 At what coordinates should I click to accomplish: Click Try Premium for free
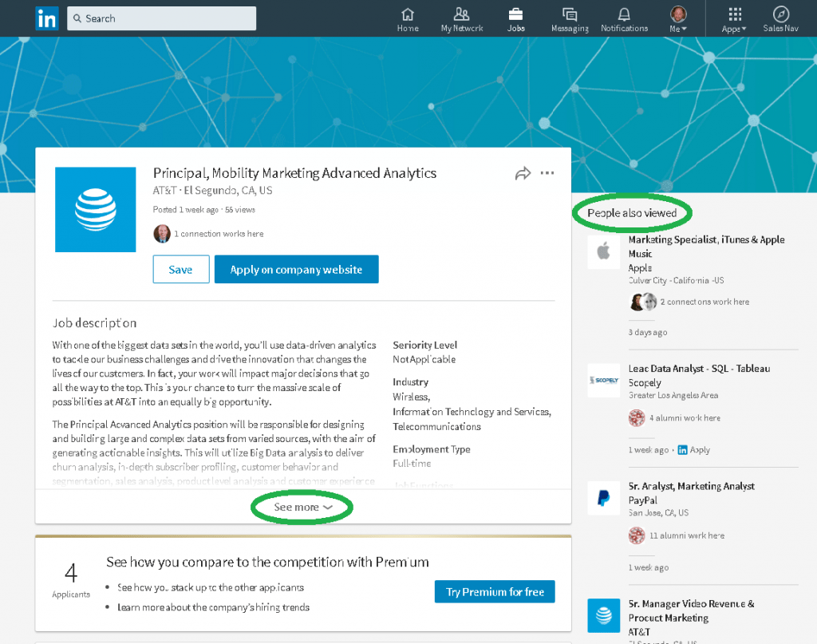click(x=495, y=592)
